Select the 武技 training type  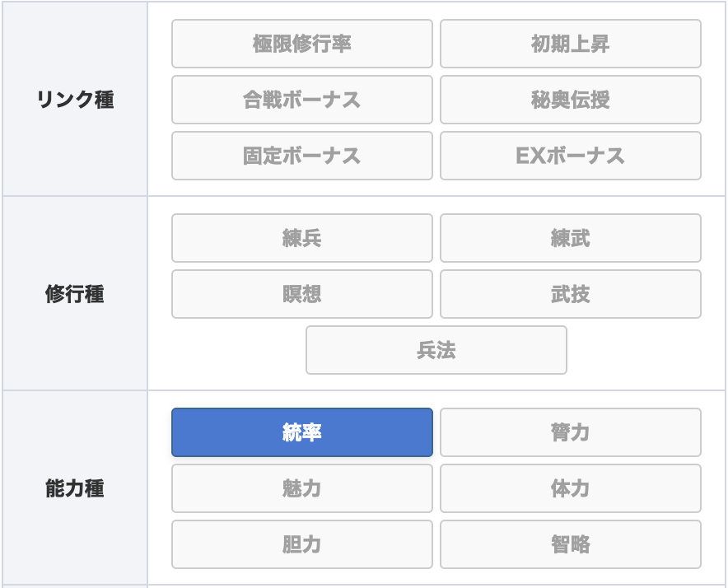[571, 294]
